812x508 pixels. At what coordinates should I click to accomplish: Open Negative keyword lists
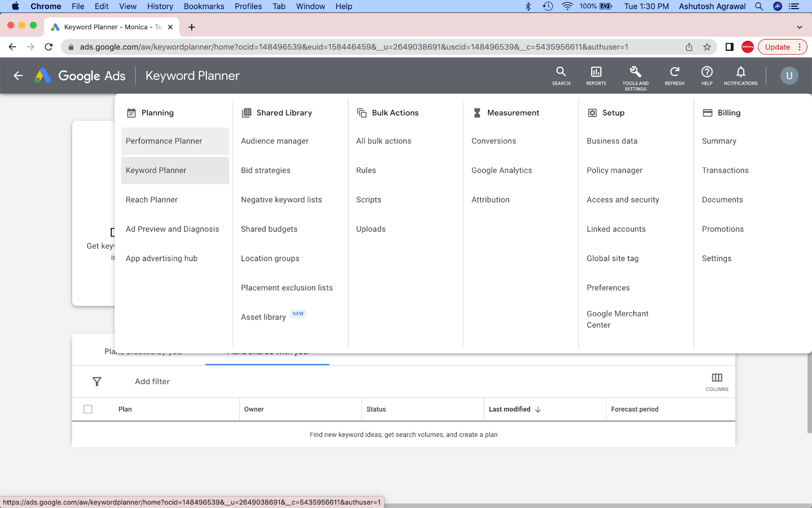[x=282, y=200]
